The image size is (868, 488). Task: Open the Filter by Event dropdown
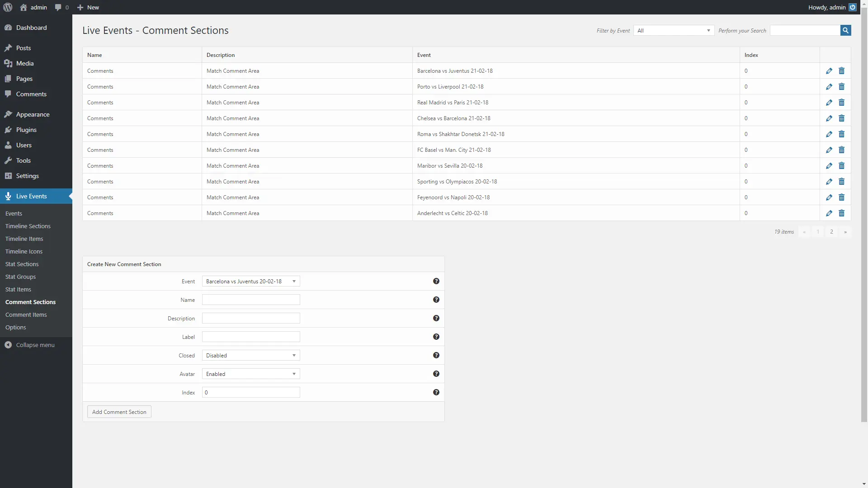tap(674, 30)
